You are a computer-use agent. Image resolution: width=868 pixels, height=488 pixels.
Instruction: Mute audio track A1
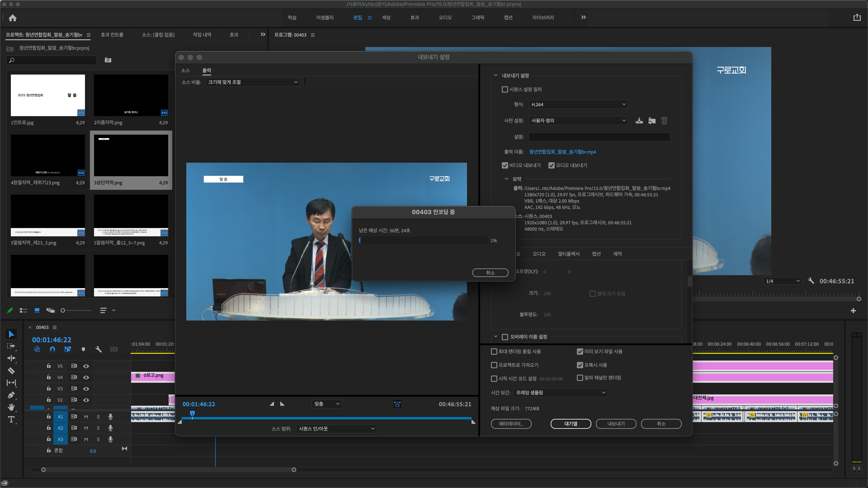pos(86,417)
